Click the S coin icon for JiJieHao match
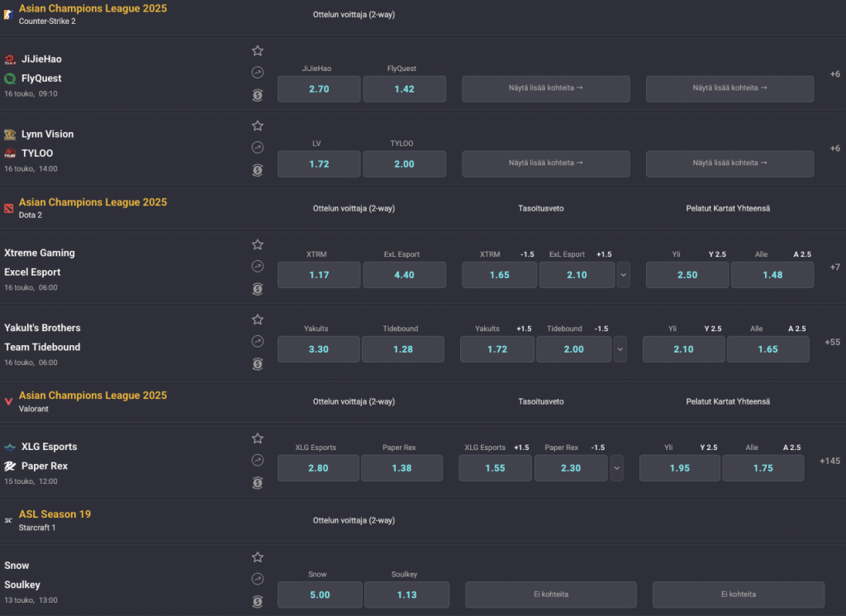The image size is (846, 616). point(258,95)
